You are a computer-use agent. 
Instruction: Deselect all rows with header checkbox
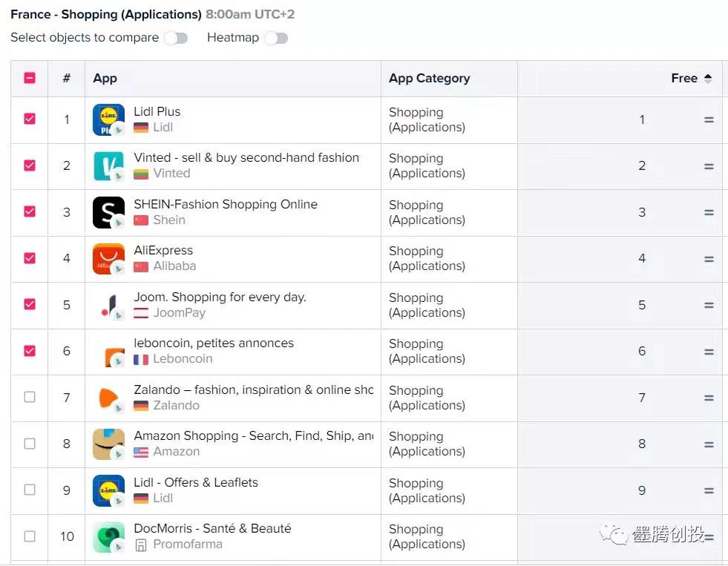pyautogui.click(x=30, y=78)
